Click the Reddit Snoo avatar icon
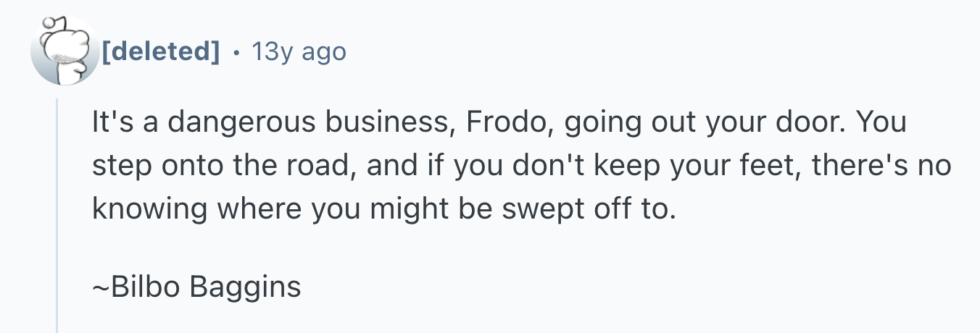The height and width of the screenshot is (333, 980). (64, 51)
